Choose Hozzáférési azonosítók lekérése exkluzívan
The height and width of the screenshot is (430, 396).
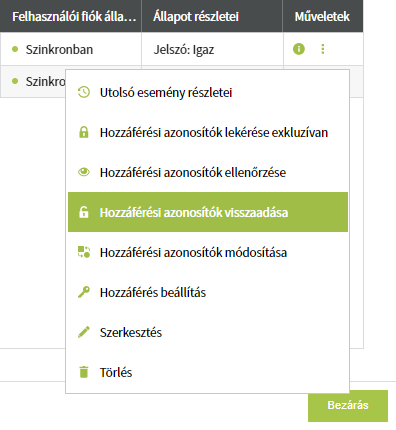pyautogui.click(x=208, y=132)
